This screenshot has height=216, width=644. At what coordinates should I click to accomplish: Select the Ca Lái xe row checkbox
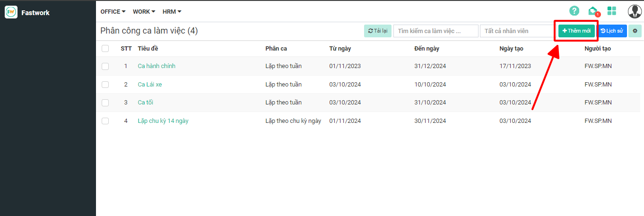[105, 85]
